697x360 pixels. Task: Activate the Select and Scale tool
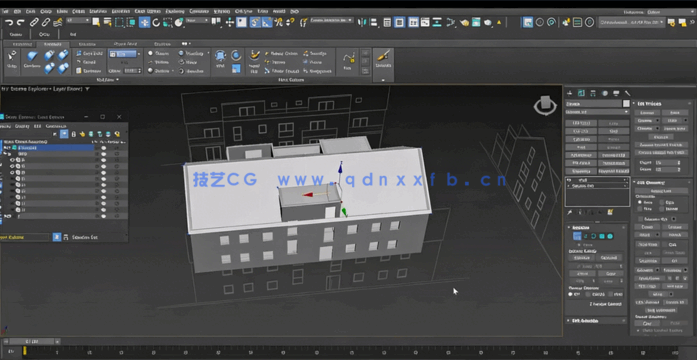pos(168,22)
